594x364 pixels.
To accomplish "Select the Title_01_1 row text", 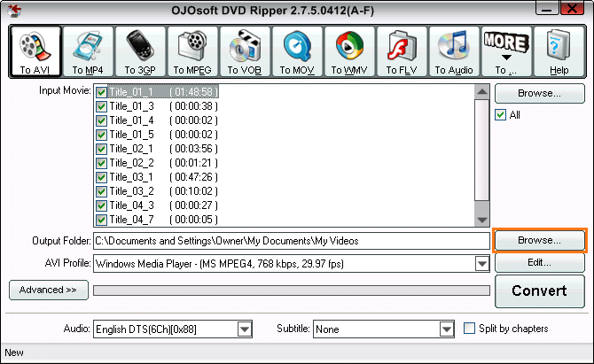I will click(131, 92).
